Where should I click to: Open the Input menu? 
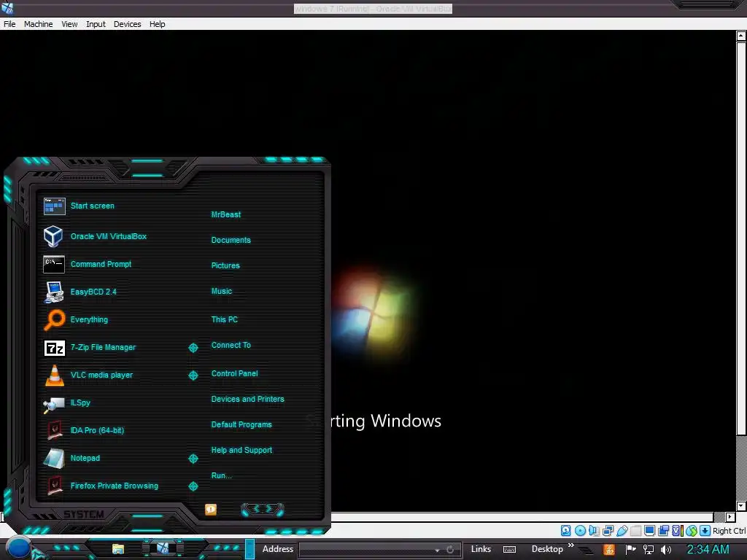[x=96, y=24]
